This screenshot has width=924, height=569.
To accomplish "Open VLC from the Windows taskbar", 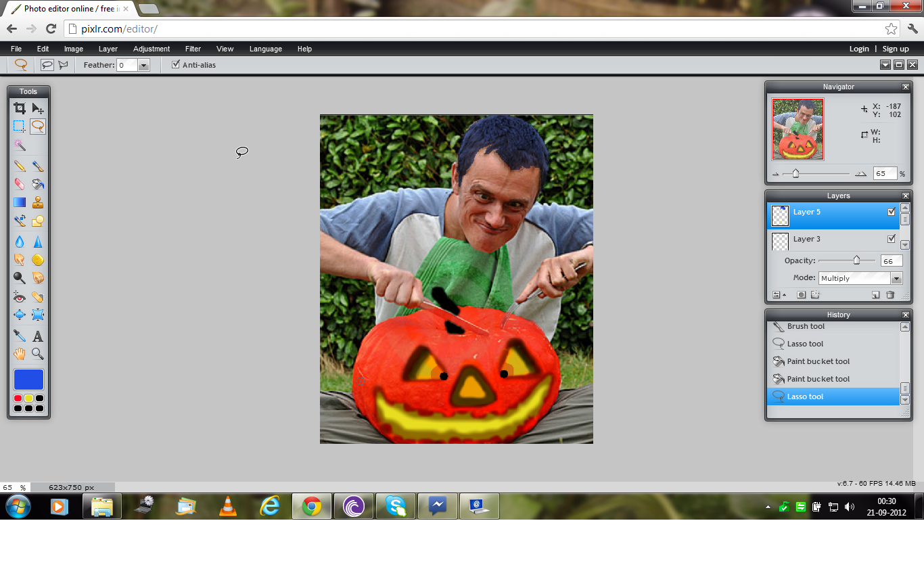I will [228, 506].
